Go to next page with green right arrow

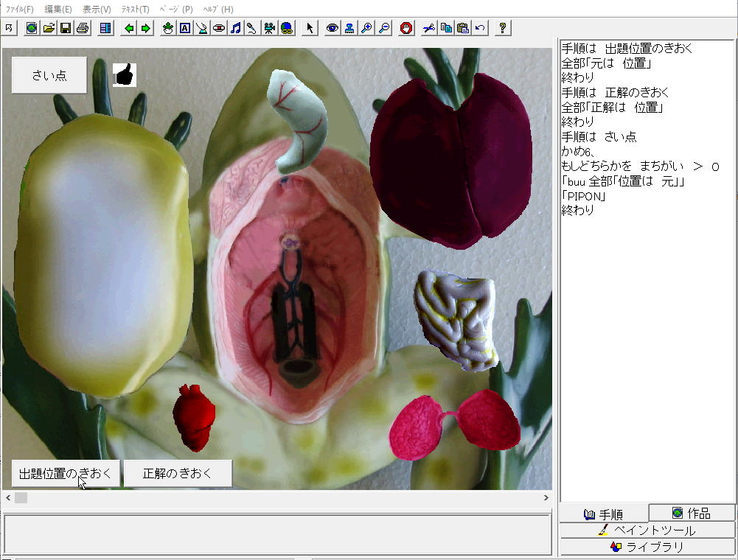click(145, 28)
